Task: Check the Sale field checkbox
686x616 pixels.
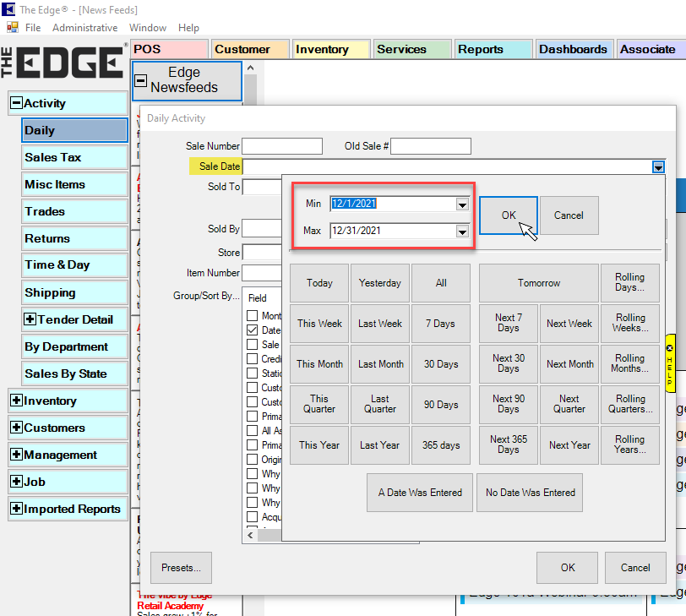Action: (253, 345)
